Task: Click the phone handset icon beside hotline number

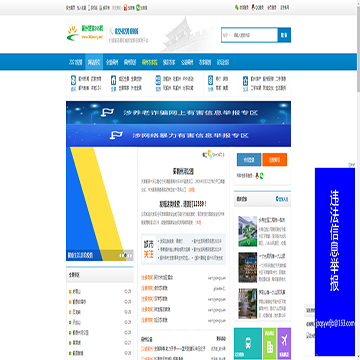Action: click(111, 31)
